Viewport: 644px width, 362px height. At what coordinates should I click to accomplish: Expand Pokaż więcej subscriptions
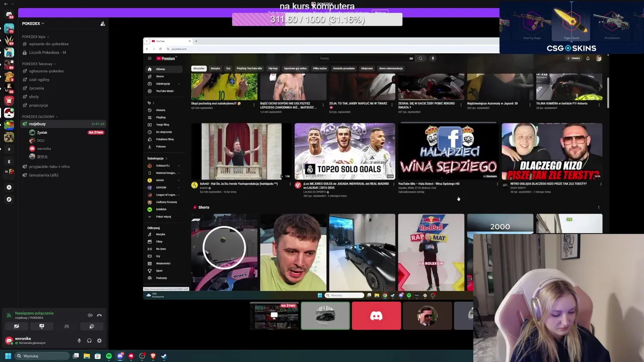point(164,217)
